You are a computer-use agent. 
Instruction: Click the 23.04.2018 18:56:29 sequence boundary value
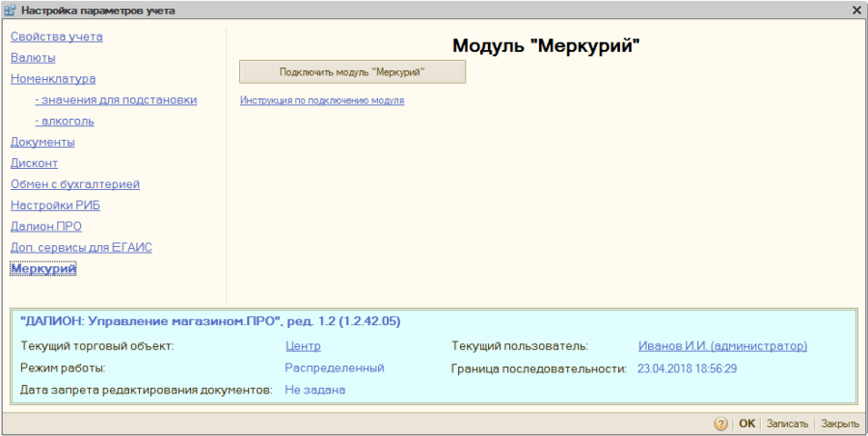click(x=687, y=368)
